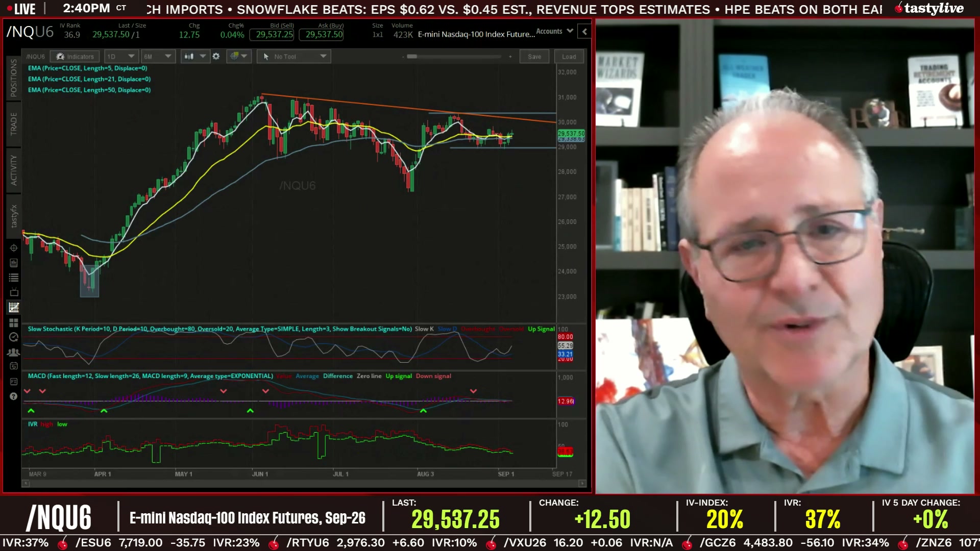
Task: Switch to the Trade side tab
Action: tap(14, 124)
